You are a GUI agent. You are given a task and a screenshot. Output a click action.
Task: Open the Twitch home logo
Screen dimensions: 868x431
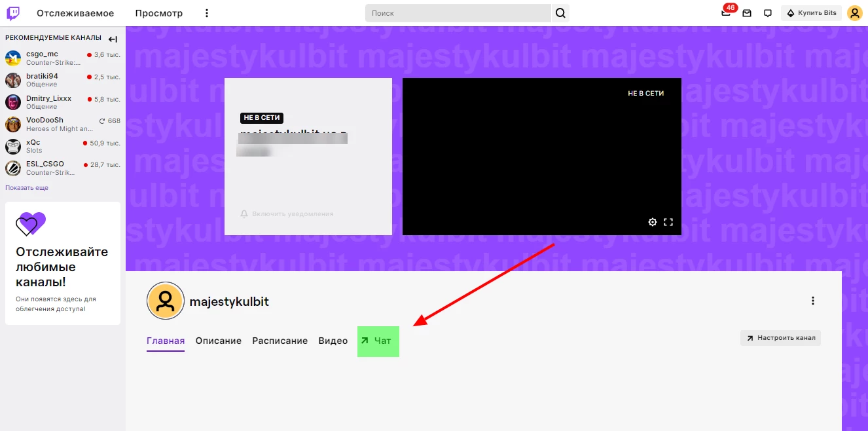click(x=13, y=13)
